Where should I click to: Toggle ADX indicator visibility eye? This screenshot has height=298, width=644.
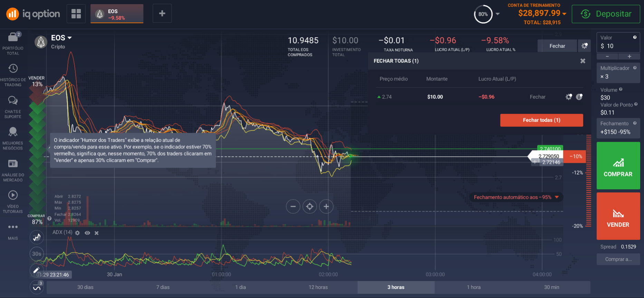coord(87,233)
